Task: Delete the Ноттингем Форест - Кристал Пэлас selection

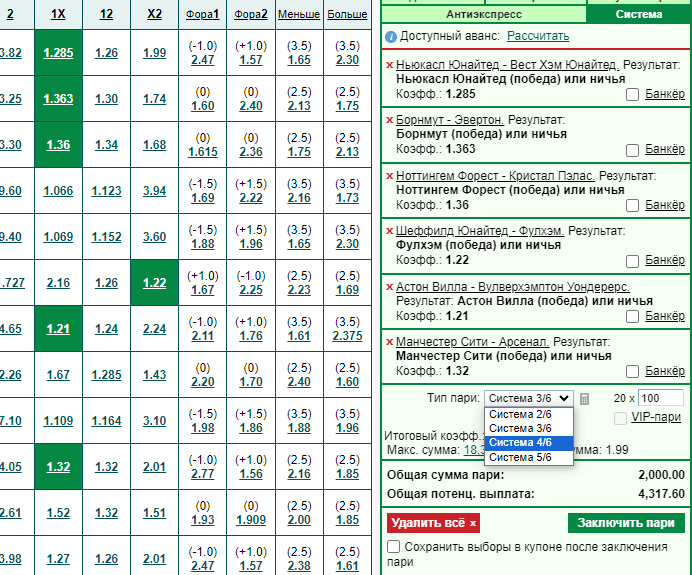Action: click(x=389, y=176)
